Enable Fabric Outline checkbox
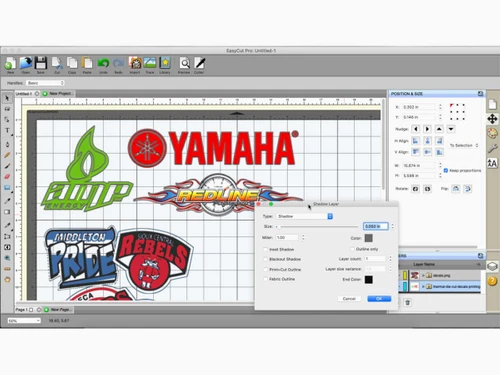This screenshot has width=500, height=375. pos(266,279)
